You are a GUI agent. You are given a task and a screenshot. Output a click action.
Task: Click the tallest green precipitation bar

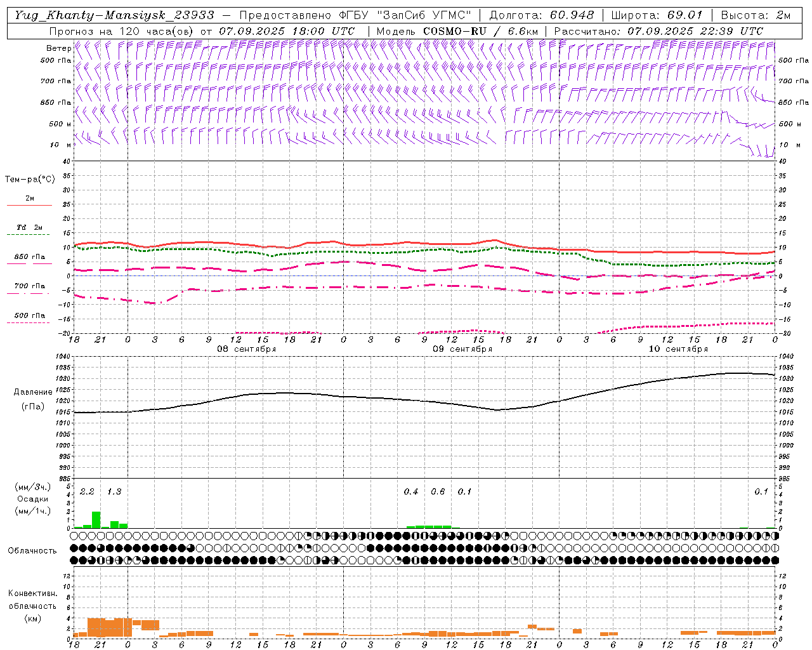click(x=96, y=520)
